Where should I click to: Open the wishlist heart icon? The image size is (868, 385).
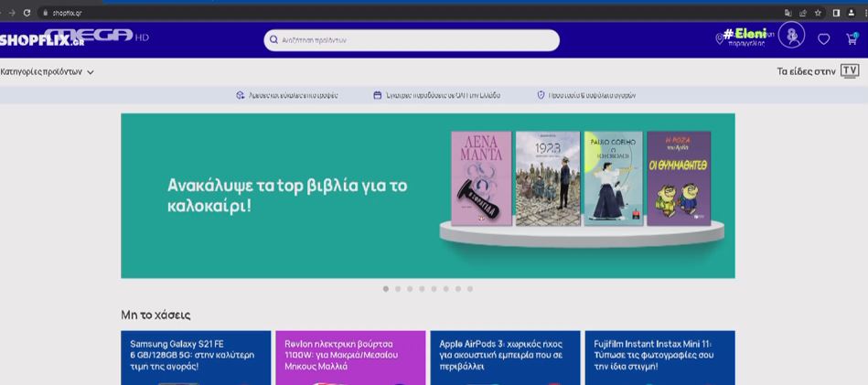824,39
